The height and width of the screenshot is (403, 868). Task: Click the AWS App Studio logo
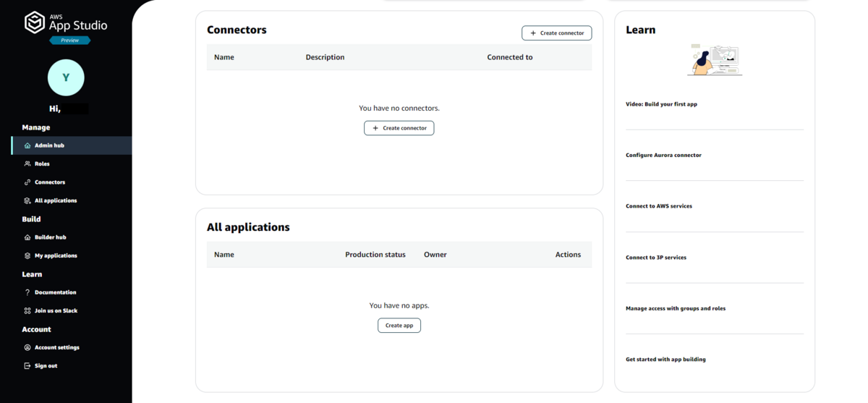click(66, 22)
